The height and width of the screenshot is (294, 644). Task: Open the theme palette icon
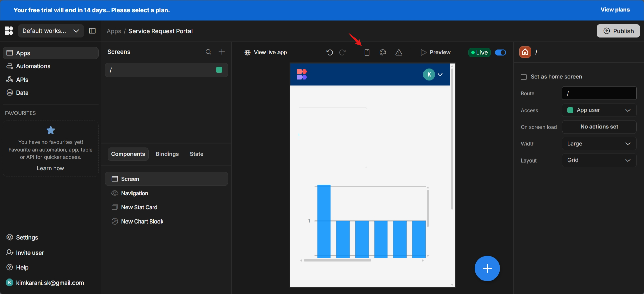click(383, 52)
